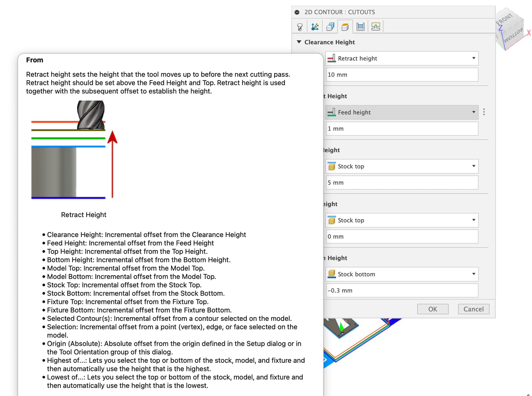Open the Retract height dropdown
The height and width of the screenshot is (396, 532).
tap(402, 58)
